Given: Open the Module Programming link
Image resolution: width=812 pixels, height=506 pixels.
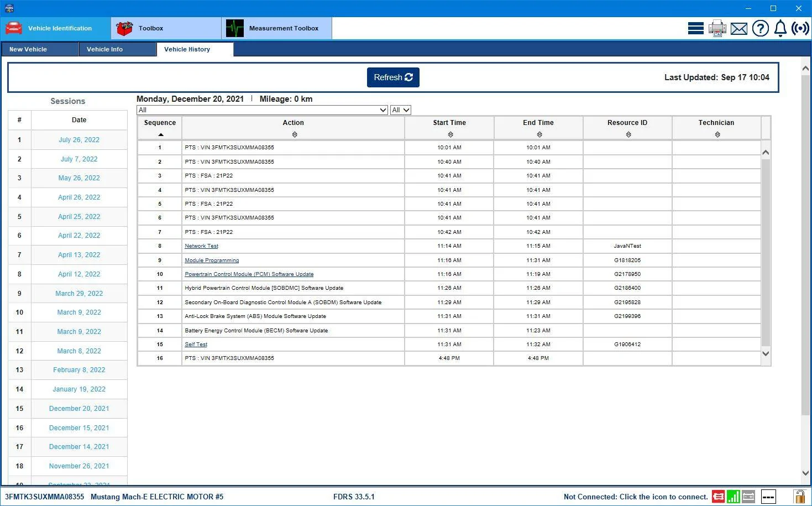Looking at the screenshot, I should click(212, 260).
